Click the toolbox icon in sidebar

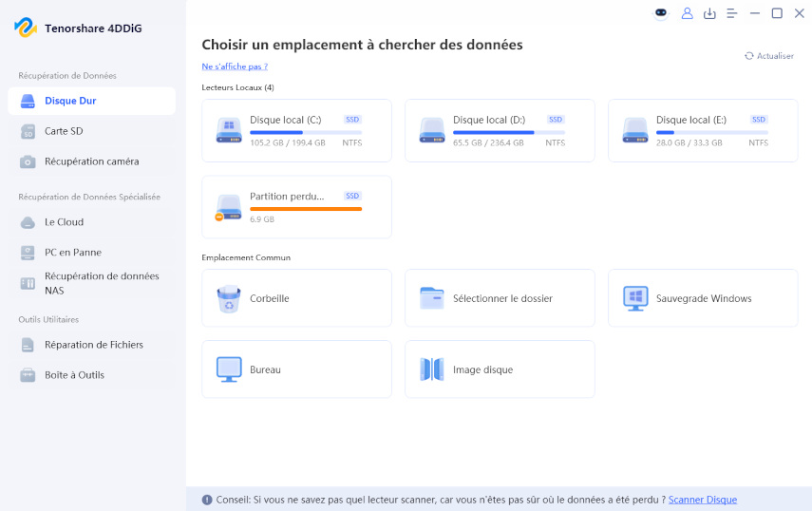[x=28, y=375]
